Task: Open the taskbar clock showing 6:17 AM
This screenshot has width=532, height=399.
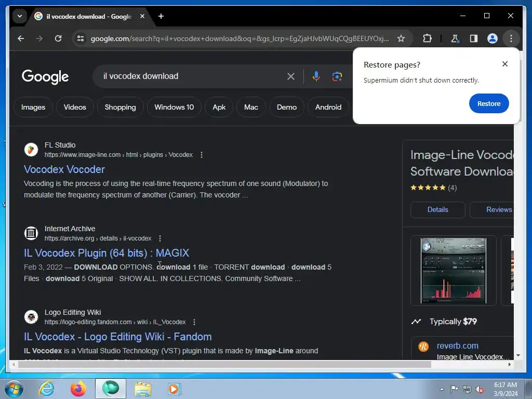Action: tap(505, 389)
